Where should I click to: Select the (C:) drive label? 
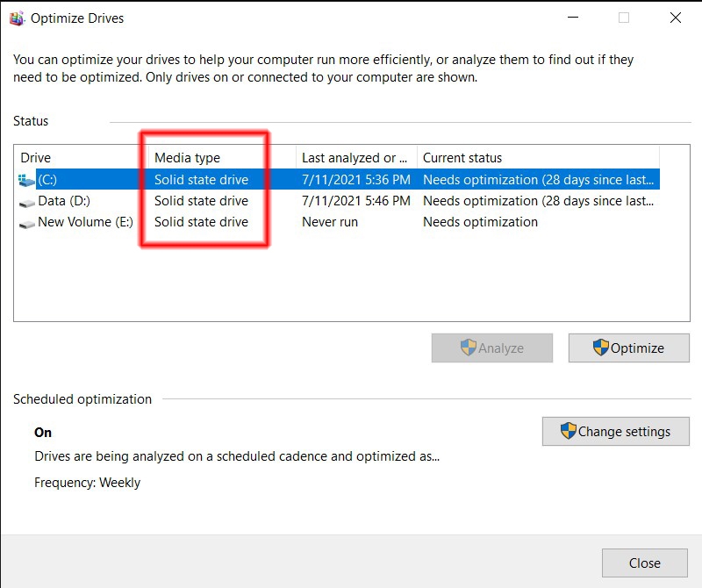47,180
